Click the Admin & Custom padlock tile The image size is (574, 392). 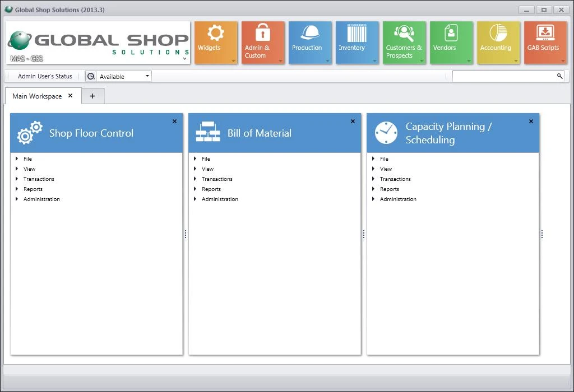[263, 42]
